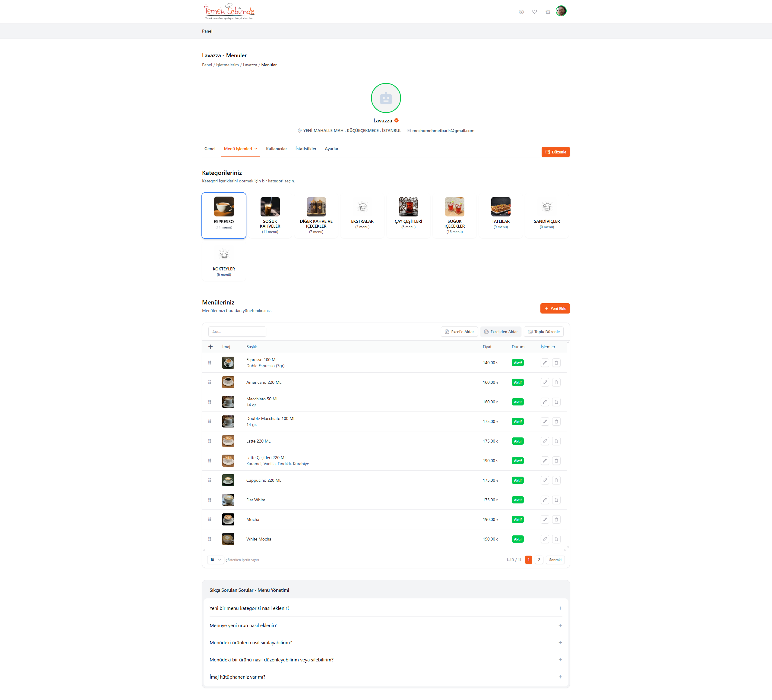Toggle Aktif status of Cappucino 220 ML
This screenshot has height=700, width=772.
(518, 480)
